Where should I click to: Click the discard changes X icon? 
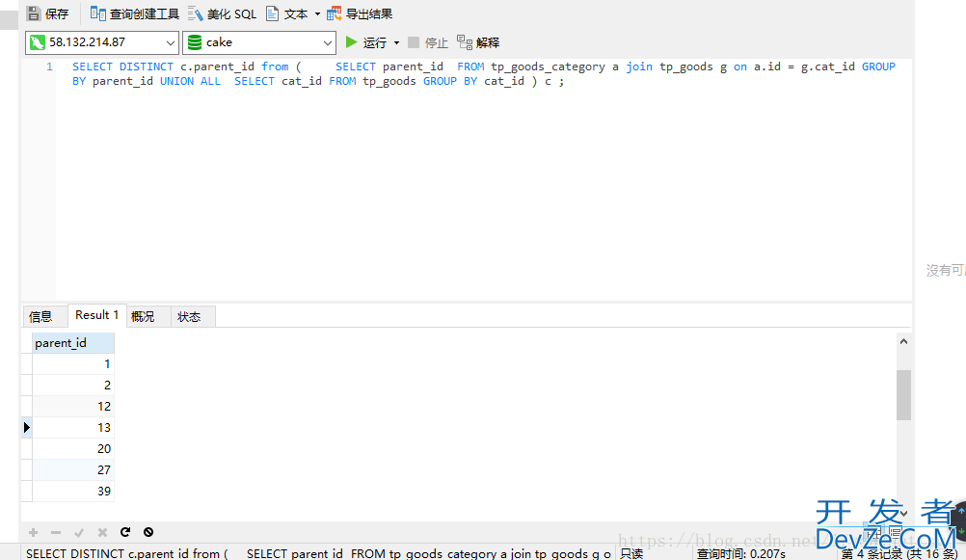click(102, 532)
